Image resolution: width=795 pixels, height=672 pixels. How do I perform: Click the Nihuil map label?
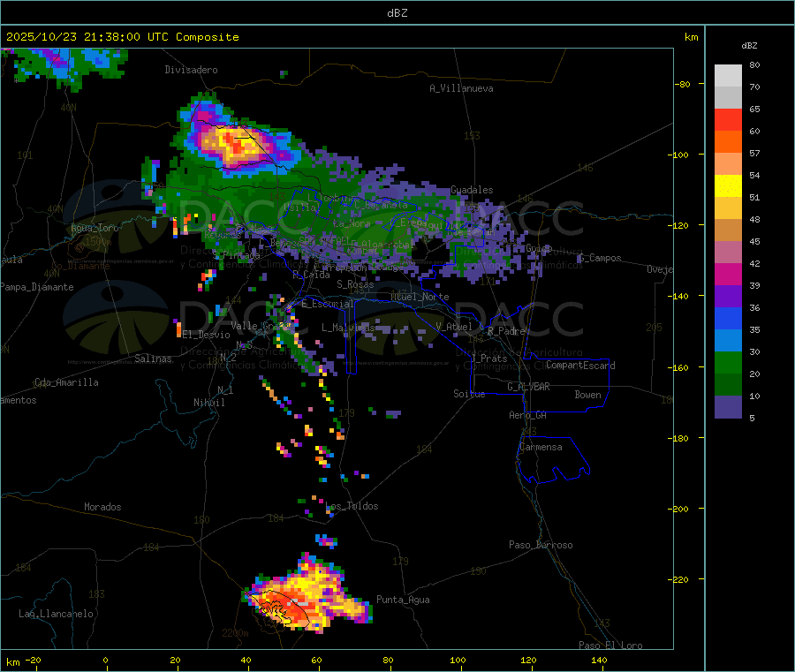209,403
